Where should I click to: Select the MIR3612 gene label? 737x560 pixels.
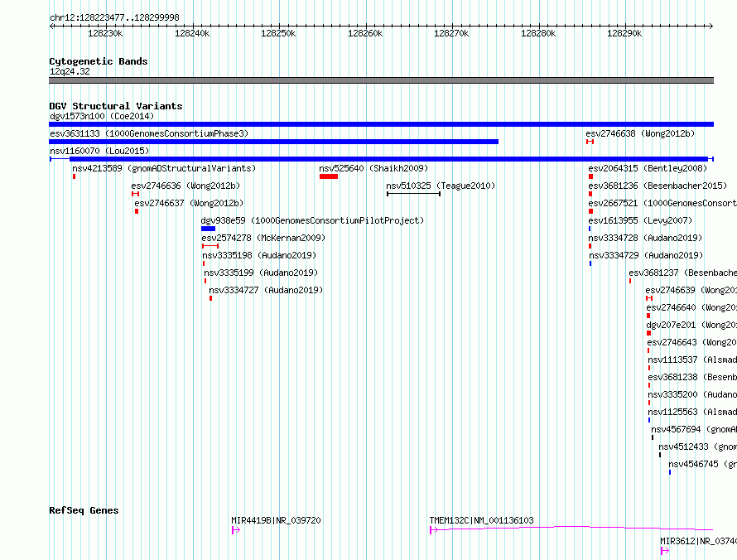click(698, 541)
